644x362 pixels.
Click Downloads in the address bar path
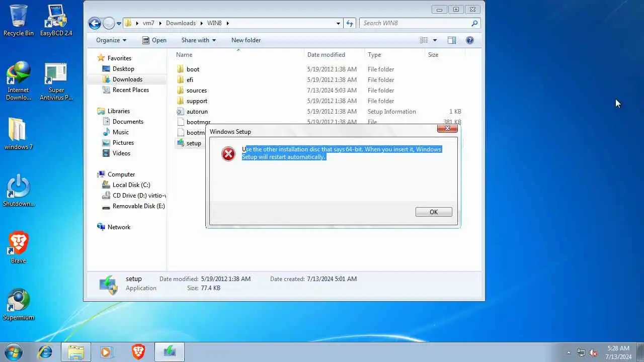pos(181,23)
